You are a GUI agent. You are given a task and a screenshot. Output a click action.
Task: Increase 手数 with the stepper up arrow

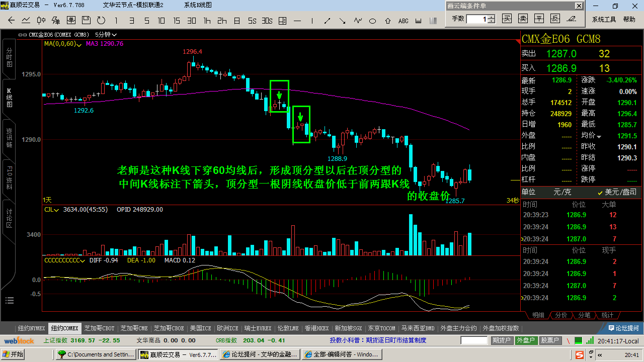click(x=492, y=17)
